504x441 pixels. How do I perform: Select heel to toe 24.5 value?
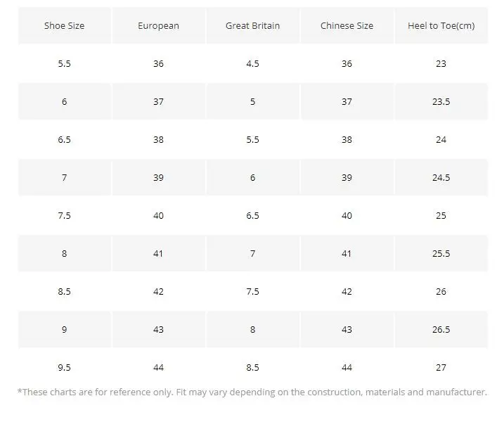point(441,177)
